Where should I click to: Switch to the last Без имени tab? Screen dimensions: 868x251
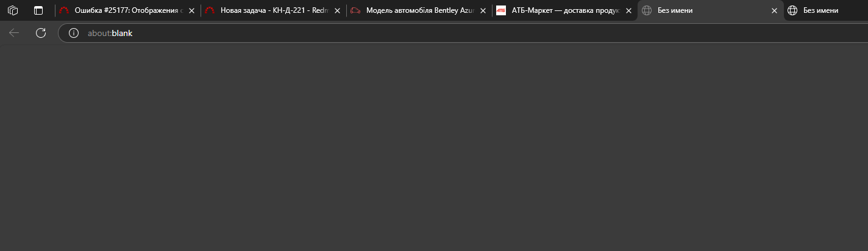click(x=823, y=10)
